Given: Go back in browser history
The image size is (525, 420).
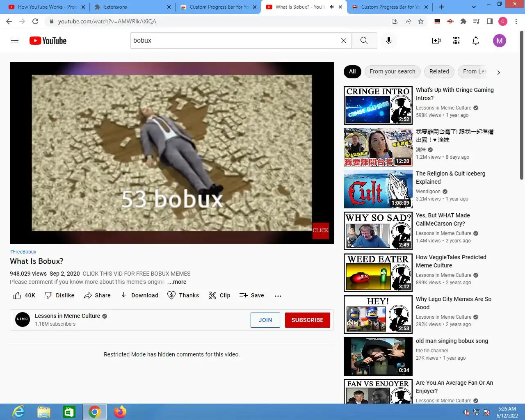Looking at the screenshot, I should [9, 21].
